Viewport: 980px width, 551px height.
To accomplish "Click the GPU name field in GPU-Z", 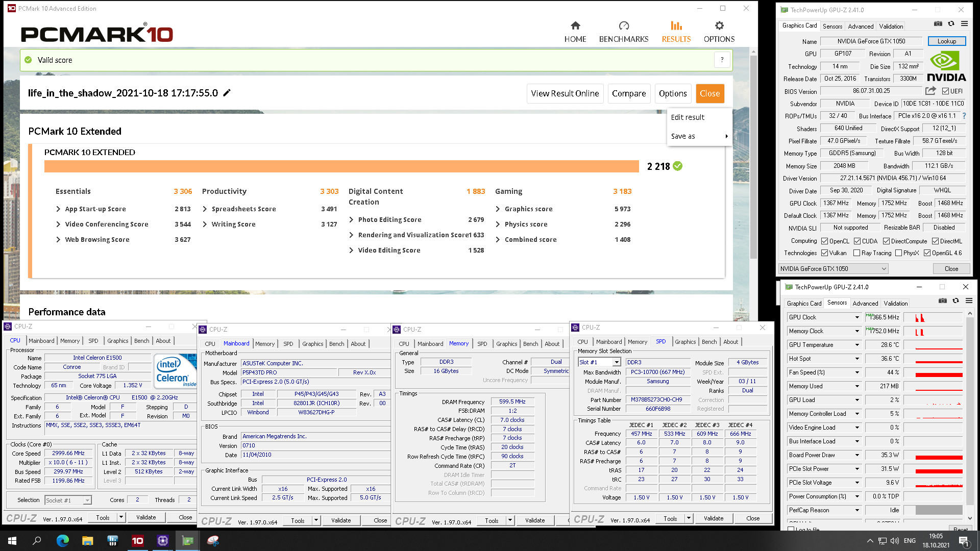I will [871, 41].
